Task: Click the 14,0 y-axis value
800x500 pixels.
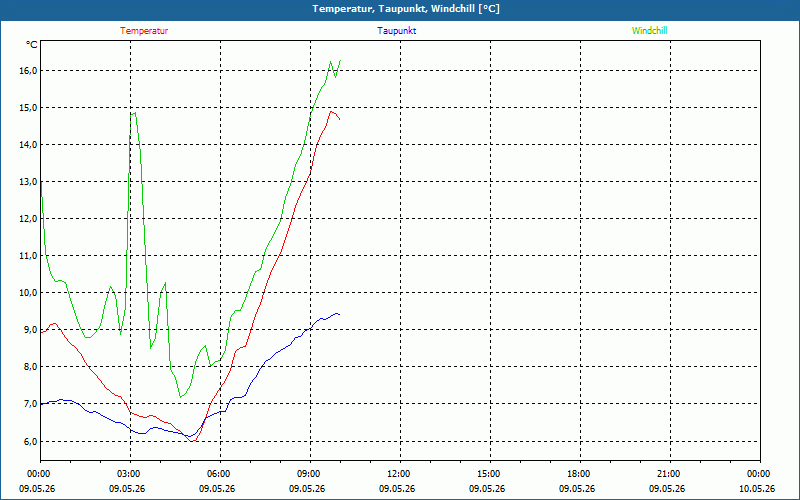Action: pos(29,144)
